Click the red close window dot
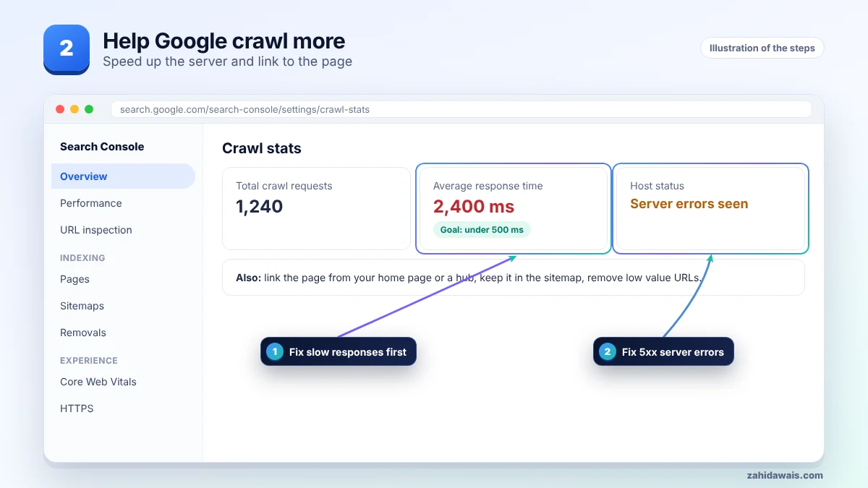The image size is (868, 488). click(x=60, y=109)
